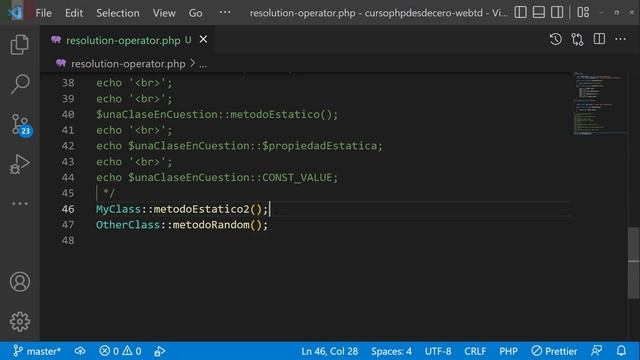Click the debug launch icon in status bar
Screen dimensions: 640x360
pyautogui.click(x=160, y=351)
